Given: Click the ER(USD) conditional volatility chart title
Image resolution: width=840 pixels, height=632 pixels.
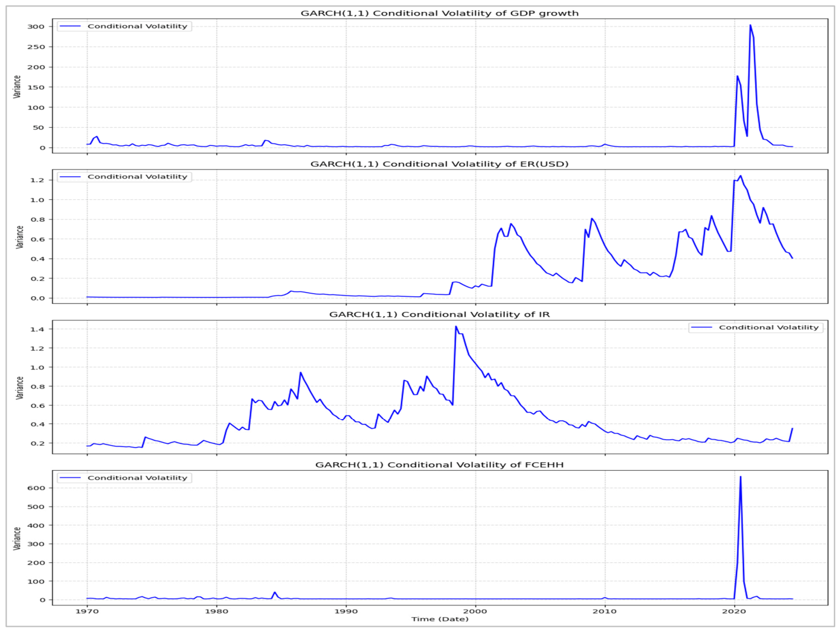Looking at the screenshot, I should (440, 164).
